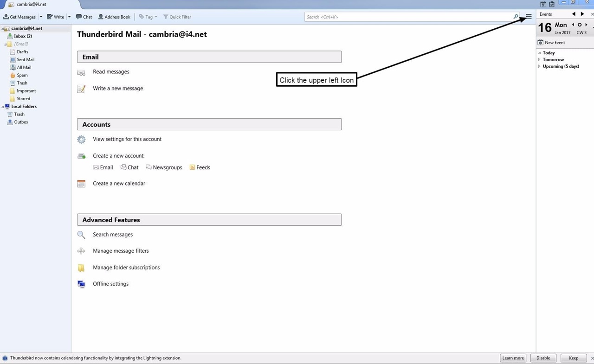Open the Tag dropdown
This screenshot has height=364, width=594.
(148, 17)
